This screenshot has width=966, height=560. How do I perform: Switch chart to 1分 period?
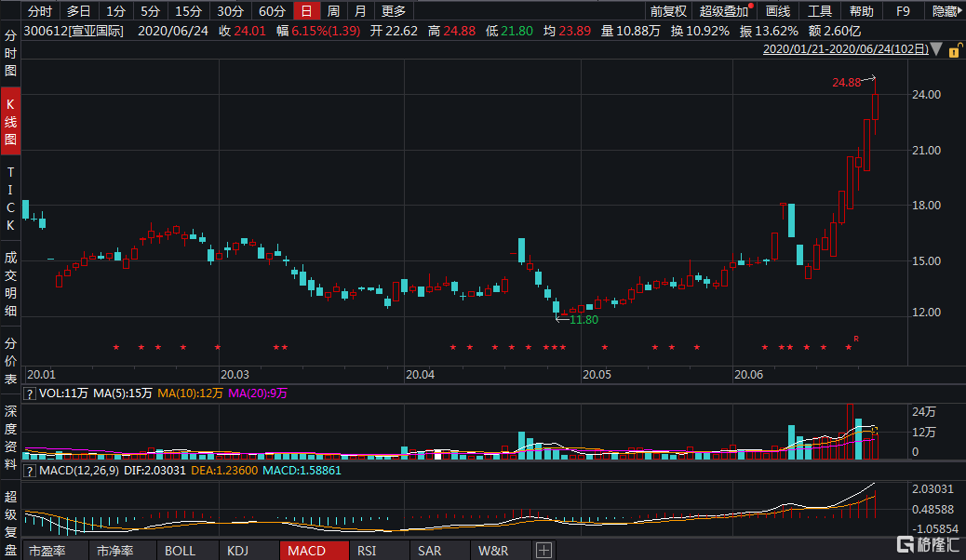point(115,11)
